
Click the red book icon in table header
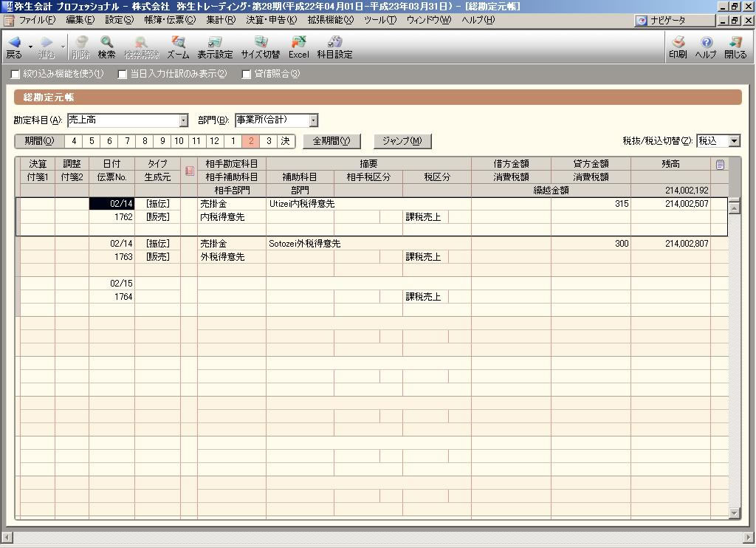(190, 171)
